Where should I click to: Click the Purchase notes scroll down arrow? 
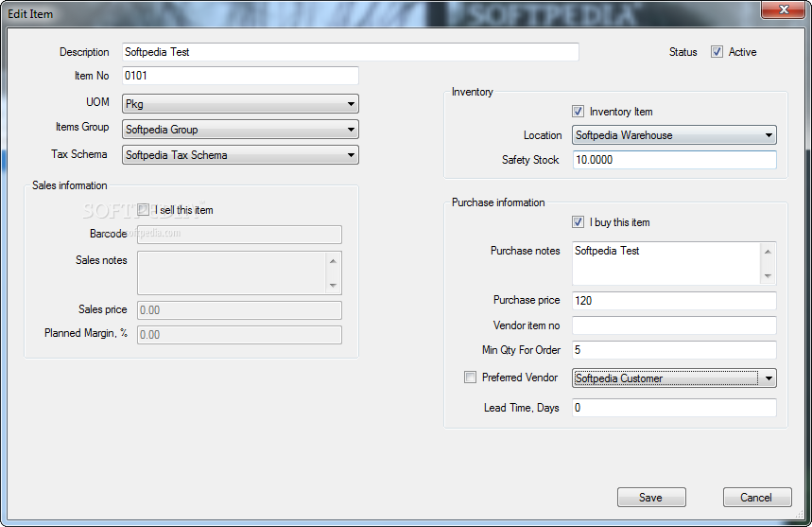(x=768, y=275)
